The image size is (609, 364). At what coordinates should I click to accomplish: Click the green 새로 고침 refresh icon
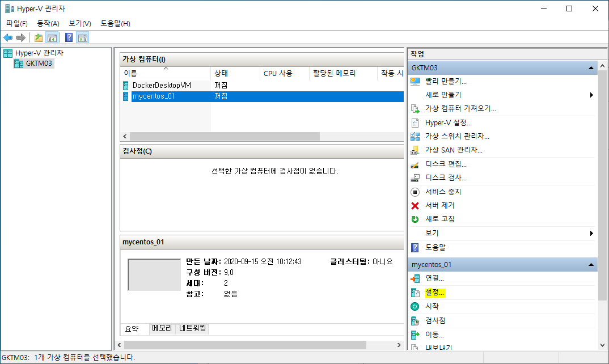pyautogui.click(x=415, y=219)
